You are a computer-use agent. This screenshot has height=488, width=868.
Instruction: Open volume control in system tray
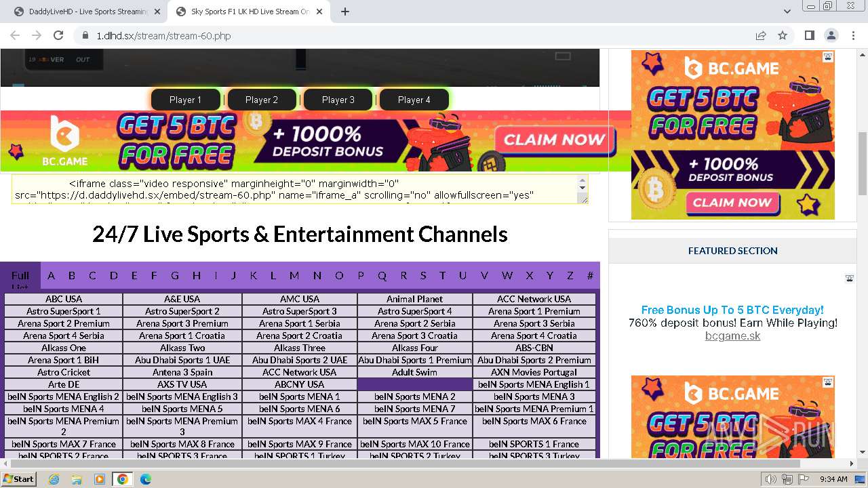tap(772, 479)
